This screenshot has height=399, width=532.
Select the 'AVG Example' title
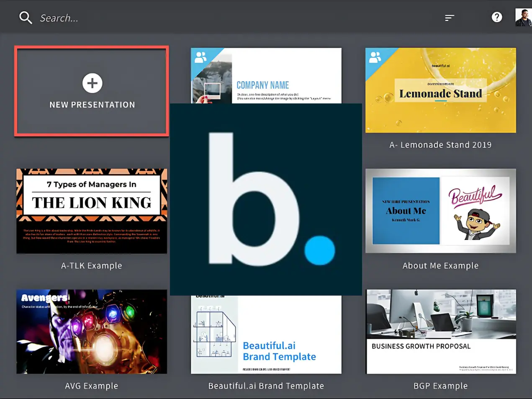click(92, 386)
